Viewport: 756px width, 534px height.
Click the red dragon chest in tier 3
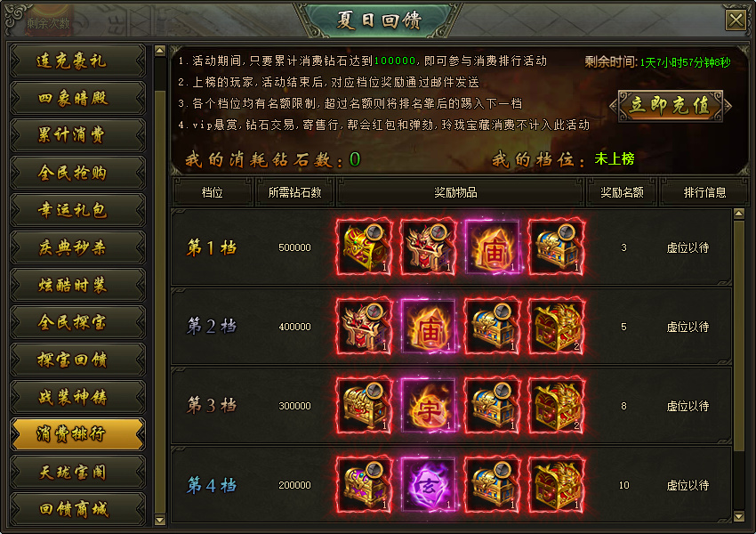557,406
